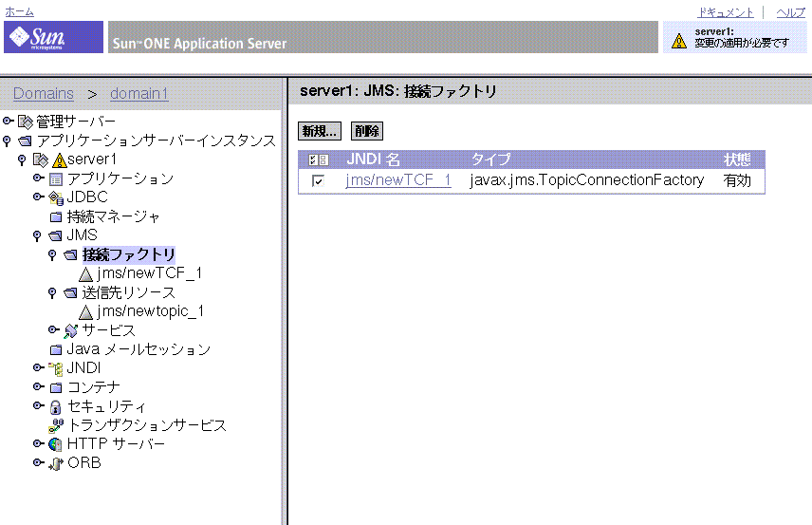Open the ドキュメント link
The image size is (812, 525).
(x=725, y=12)
